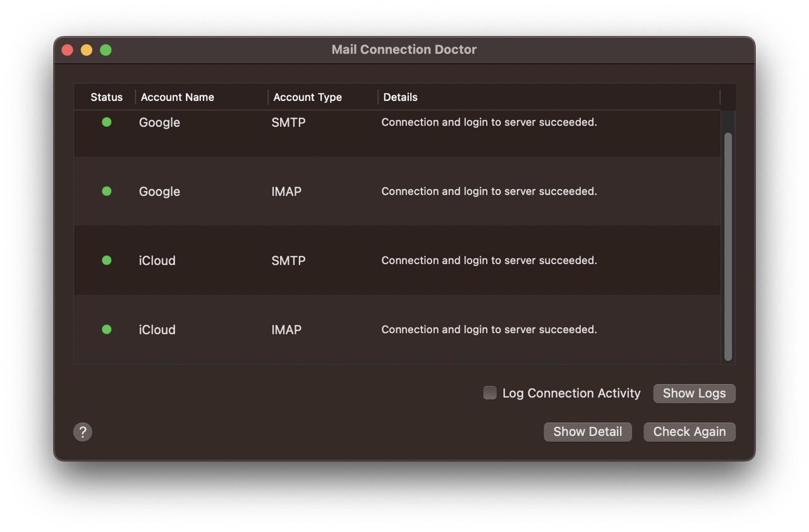Click the green status dot for Google IMAP
Viewport: 809px width, 532px height.
click(x=106, y=191)
